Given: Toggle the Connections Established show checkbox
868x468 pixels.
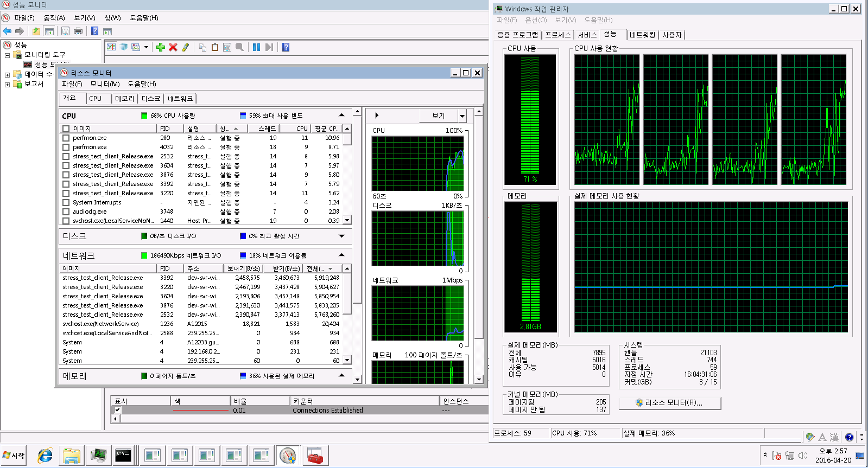Looking at the screenshot, I should tap(117, 410).
